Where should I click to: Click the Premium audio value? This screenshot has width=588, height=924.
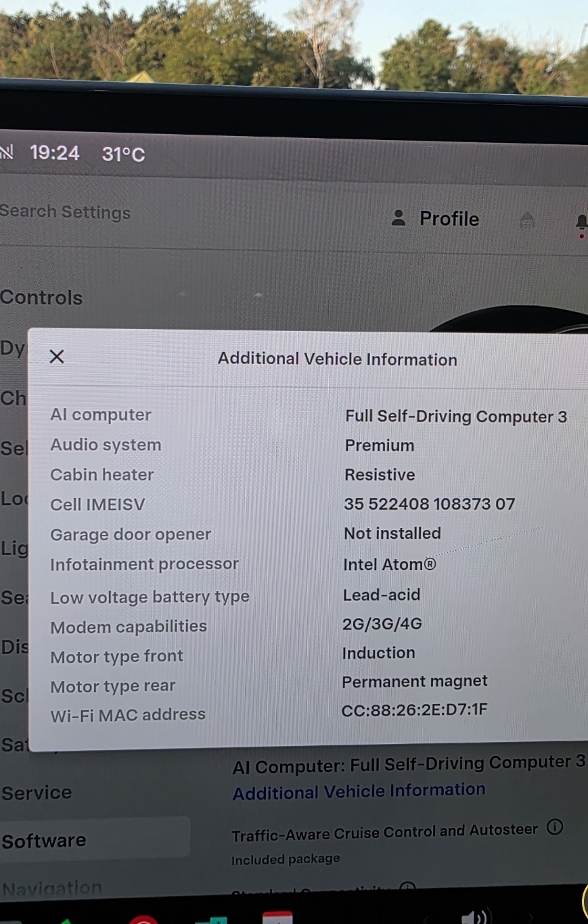[380, 445]
